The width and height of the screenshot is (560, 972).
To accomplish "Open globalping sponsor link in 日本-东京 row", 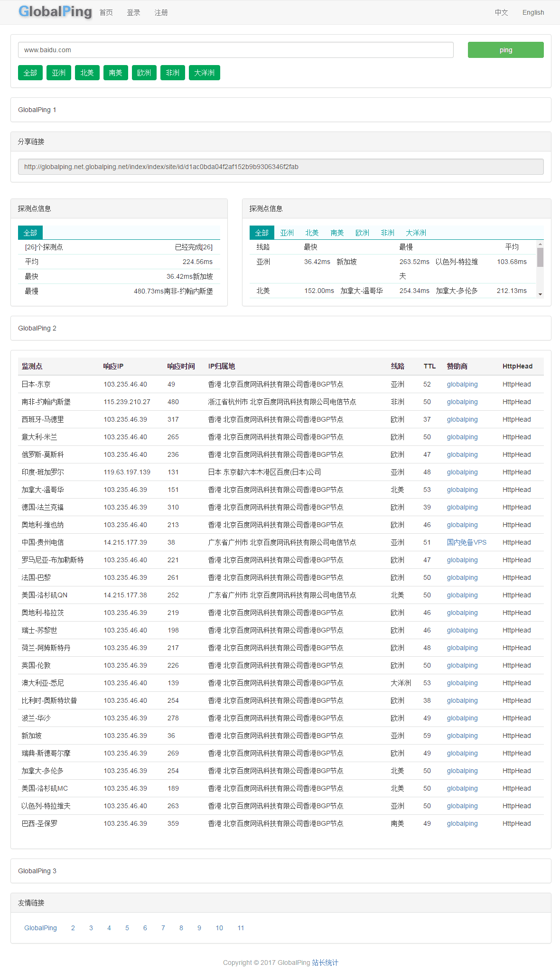I will 462,384.
